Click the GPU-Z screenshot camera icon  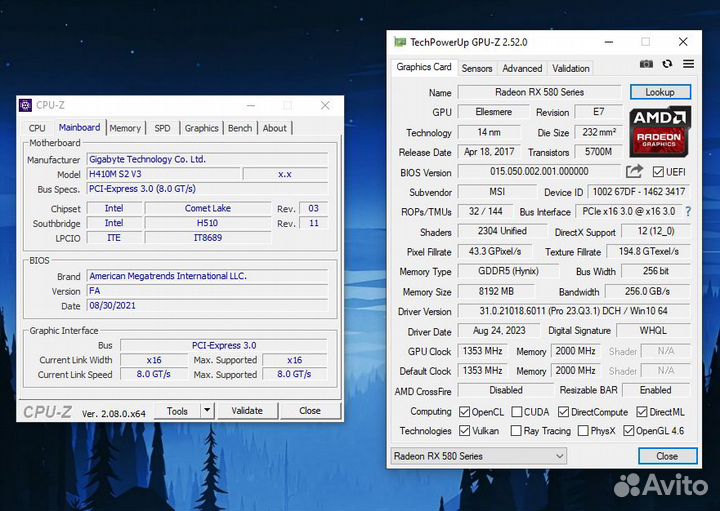pyautogui.click(x=646, y=64)
